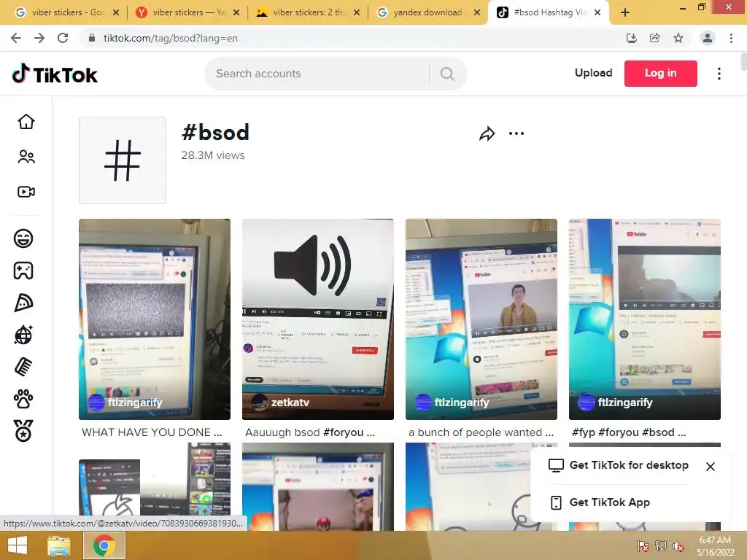Click the red Log in button
Screen dimensions: 747x560
[661, 74]
